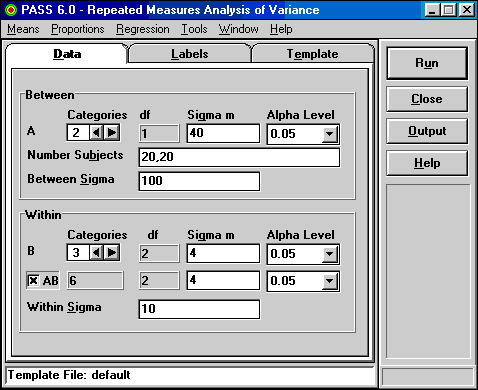Expand Alpha Level dropdown for AB interaction
Viewport: 478px width, 390px height.
[x=330, y=281]
